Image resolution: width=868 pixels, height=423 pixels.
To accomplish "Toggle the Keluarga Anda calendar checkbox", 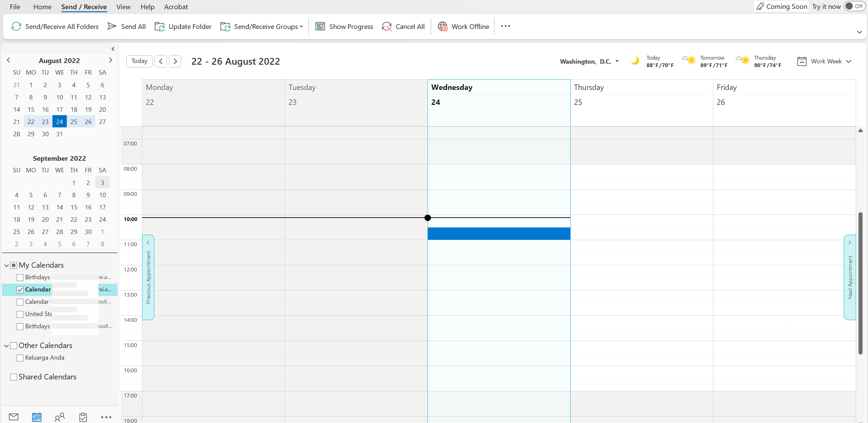I will coord(20,357).
